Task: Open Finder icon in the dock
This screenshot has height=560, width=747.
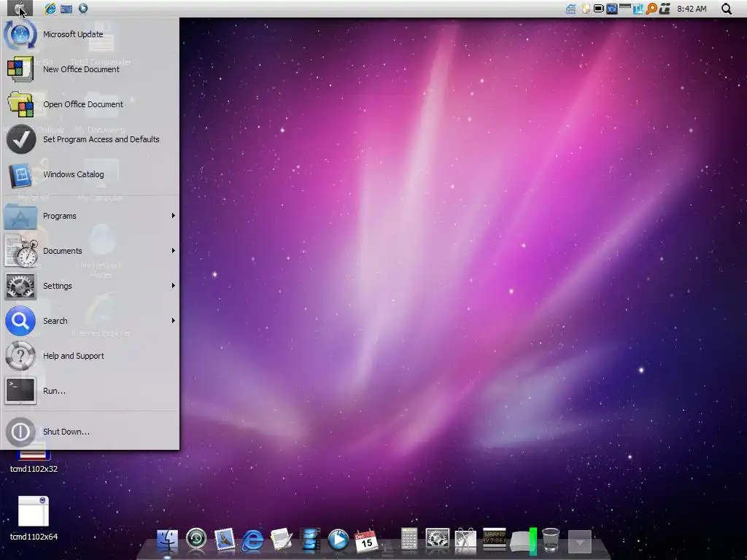Action: point(167,541)
